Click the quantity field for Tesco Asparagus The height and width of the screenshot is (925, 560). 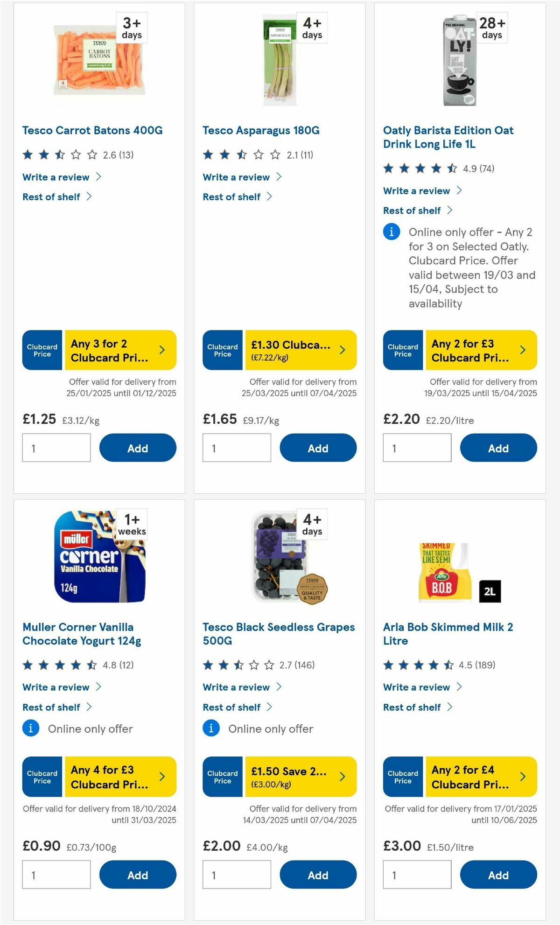pyautogui.click(x=237, y=448)
